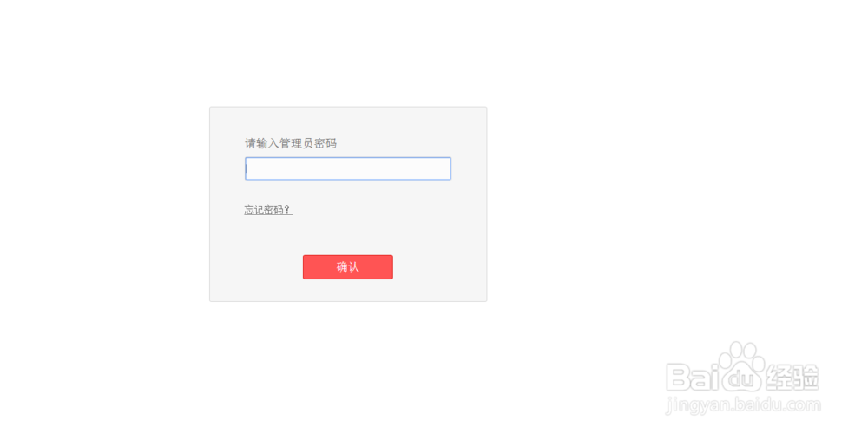Place cursor in the blue-outlined password field
The width and height of the screenshot is (868, 434).
pyautogui.click(x=348, y=169)
